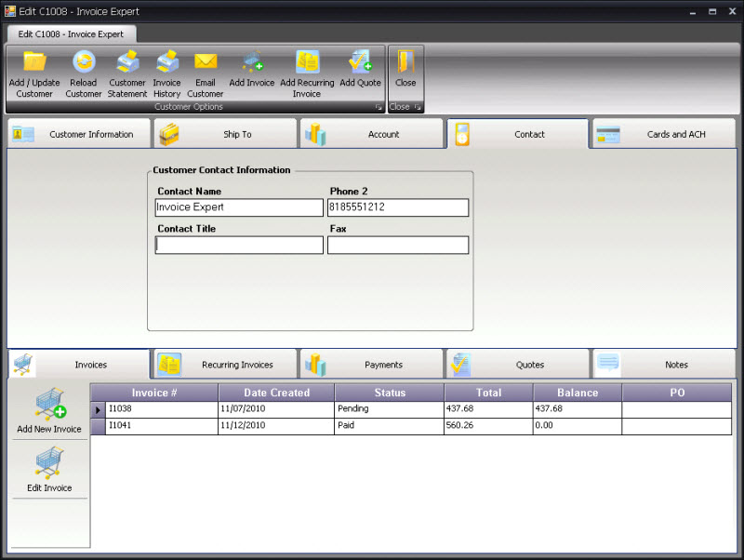This screenshot has height=560, width=744.
Task: Click the Email Customer envelope icon
Action: [206, 61]
